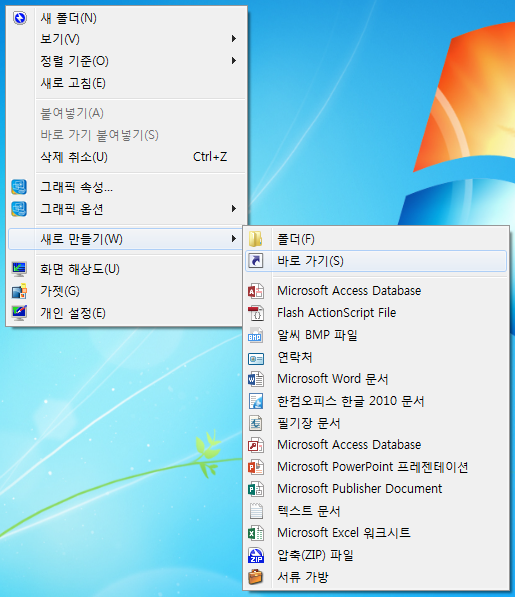This screenshot has height=597, width=515.
Task: Click the shortcut arrow icon for 바로 가기(S)
Action: (x=256, y=261)
